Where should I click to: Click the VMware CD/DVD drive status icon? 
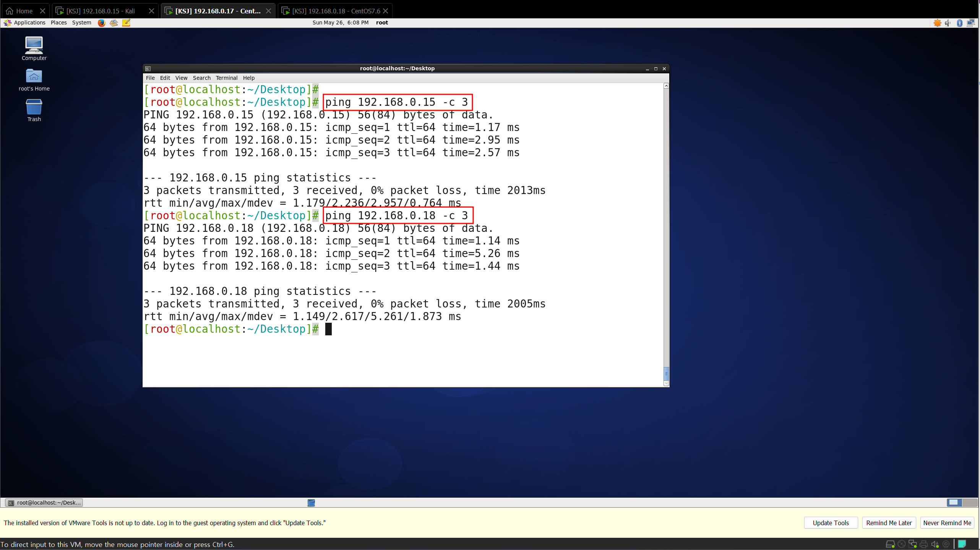coord(901,544)
